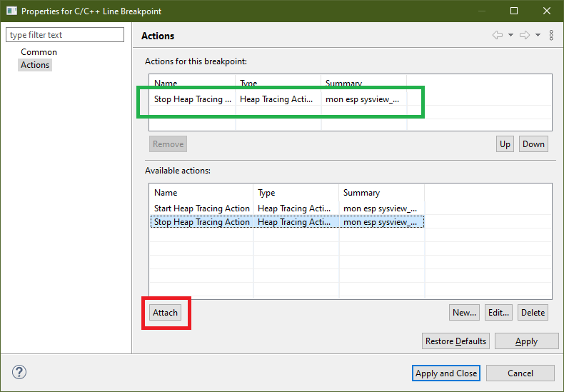
Task: Click the back navigation arrow icon
Action: (498, 36)
